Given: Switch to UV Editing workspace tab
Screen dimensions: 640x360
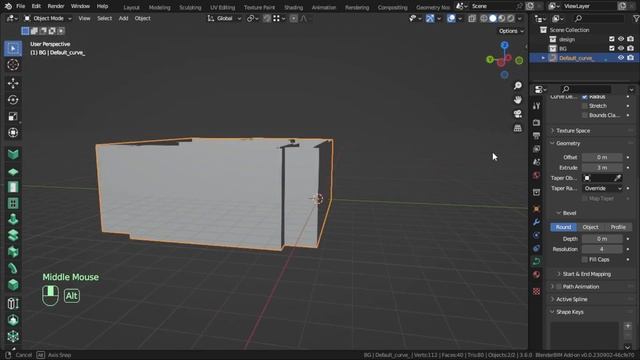Looking at the screenshot, I should point(222,7).
